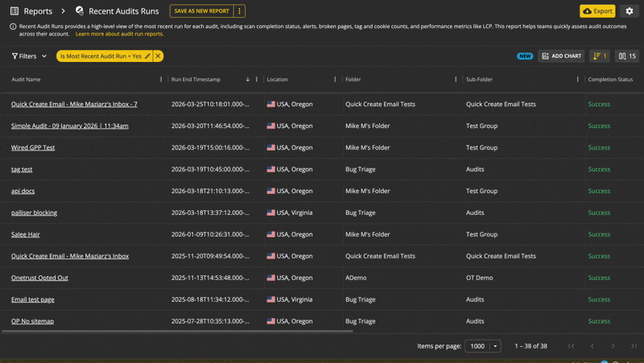Click the Recent Audits Runs title icon
Viewport: 644px width, 363px height.
pos(80,11)
